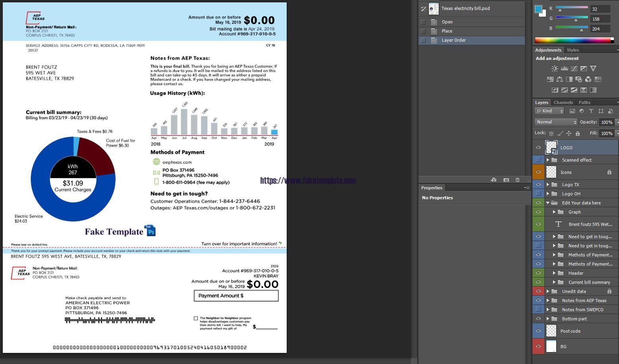Screen dimensions: 619x364
Task: Open the Brightness/Contrast adjustment icon
Action: pos(554,68)
